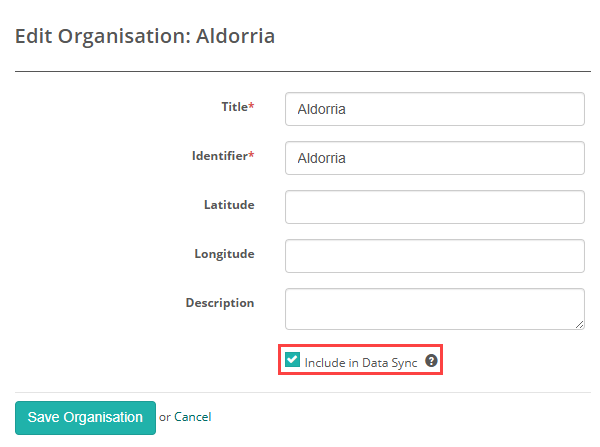600x447 pixels.
Task: Select the empty Latitude field
Action: click(434, 207)
